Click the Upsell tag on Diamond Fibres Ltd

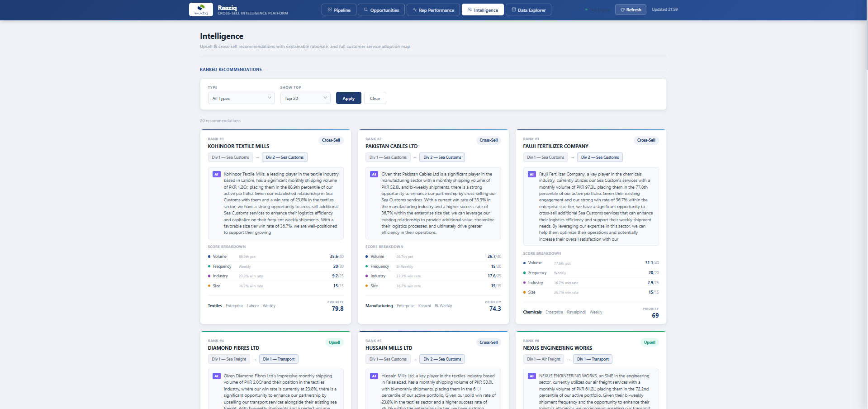tap(334, 342)
